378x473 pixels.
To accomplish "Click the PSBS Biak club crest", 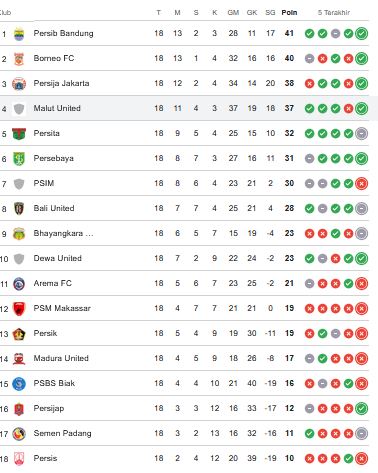I will (19, 384).
